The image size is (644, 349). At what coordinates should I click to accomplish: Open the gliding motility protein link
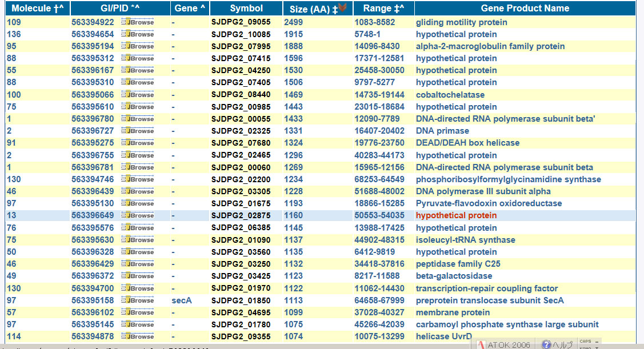461,22
